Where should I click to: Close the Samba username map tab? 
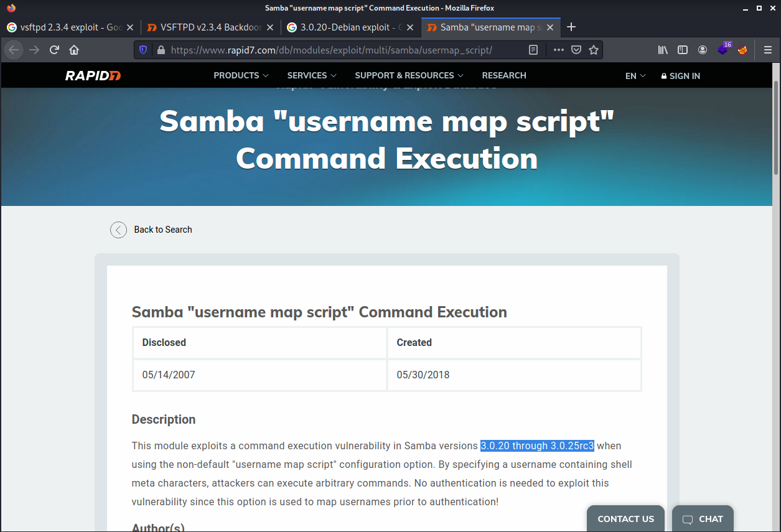tap(550, 27)
